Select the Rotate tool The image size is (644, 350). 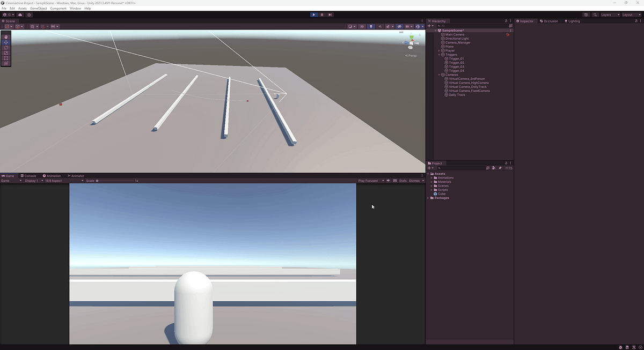(x=6, y=47)
